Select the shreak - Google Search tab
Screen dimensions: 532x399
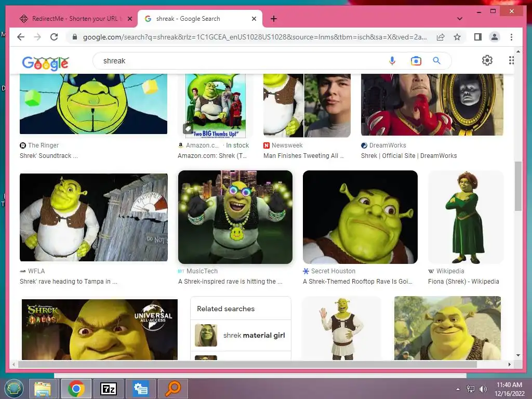pos(199,19)
